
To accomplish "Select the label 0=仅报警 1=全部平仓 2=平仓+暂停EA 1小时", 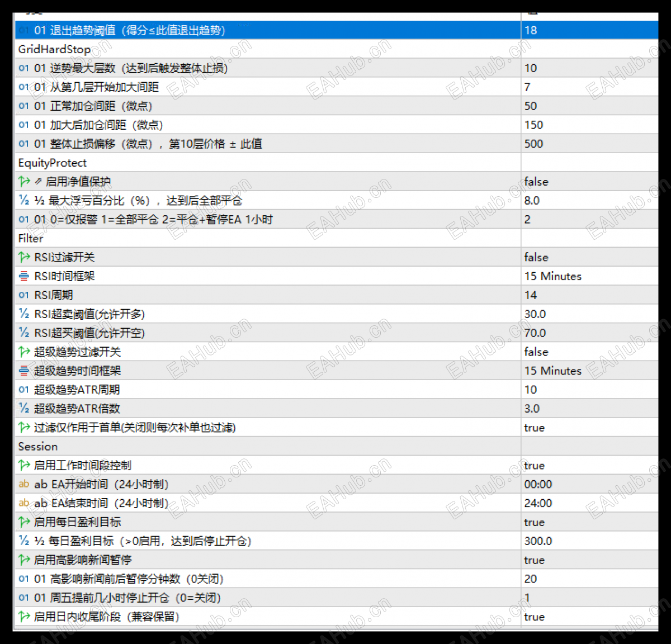I will (161, 220).
